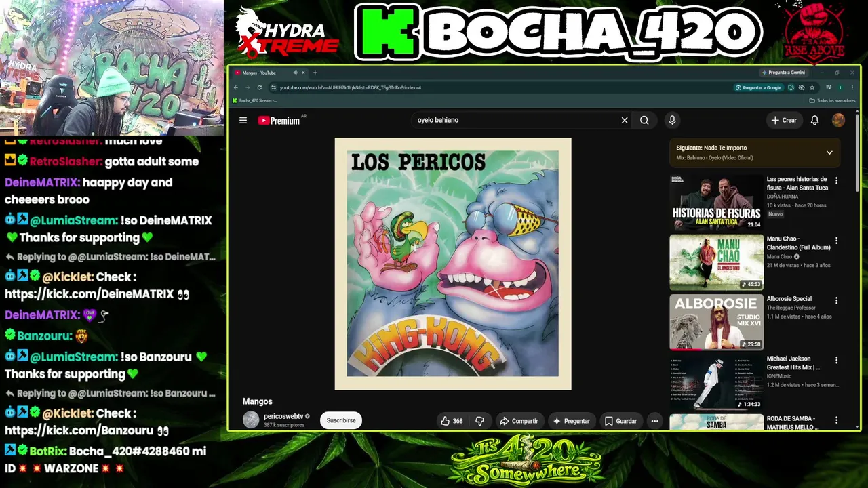
Task: Start voice search with the microphone
Action: [x=672, y=121]
